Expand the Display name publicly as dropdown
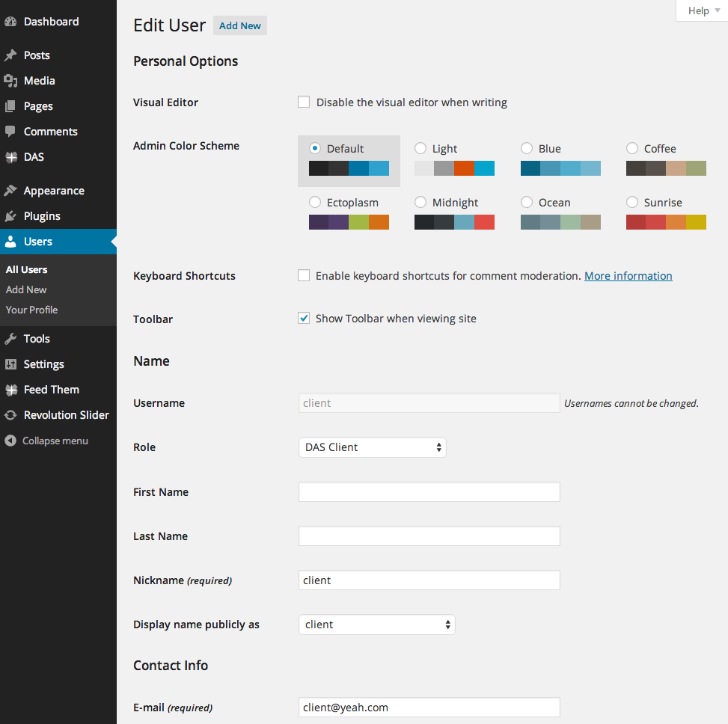Screen dimensions: 728x724 (377, 625)
